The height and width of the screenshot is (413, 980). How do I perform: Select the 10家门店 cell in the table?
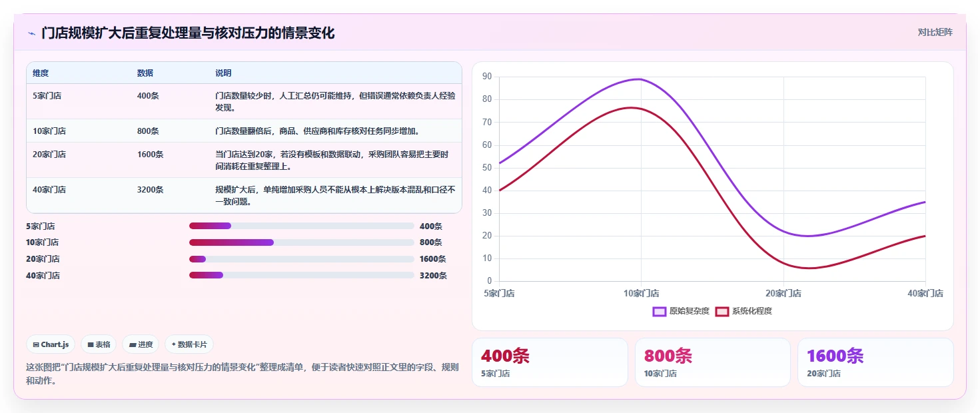coord(49,131)
